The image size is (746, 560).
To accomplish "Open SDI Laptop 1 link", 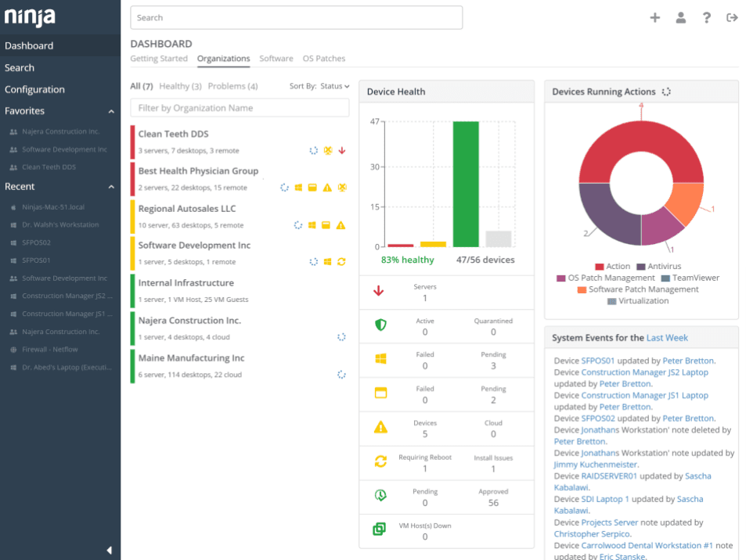I will click(x=604, y=499).
